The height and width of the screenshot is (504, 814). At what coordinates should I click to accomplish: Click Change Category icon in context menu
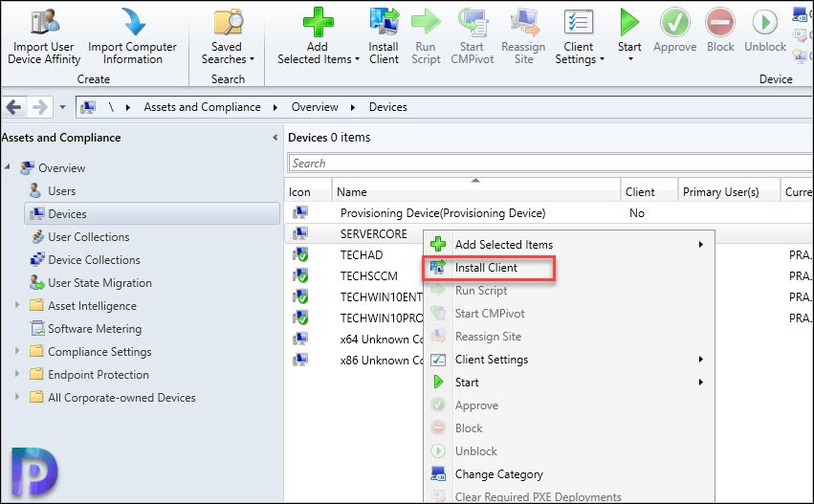tap(438, 474)
